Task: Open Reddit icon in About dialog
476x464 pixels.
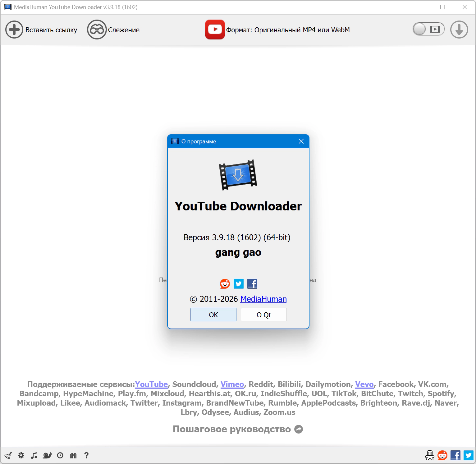Action: pos(225,284)
